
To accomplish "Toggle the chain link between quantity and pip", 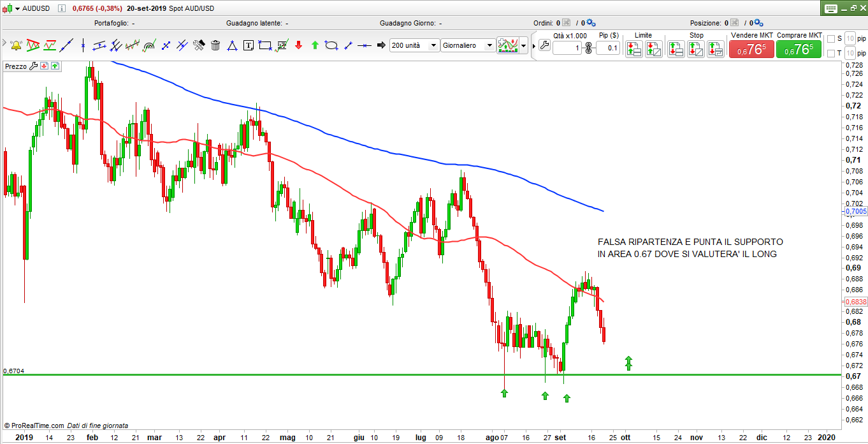I will (588, 48).
